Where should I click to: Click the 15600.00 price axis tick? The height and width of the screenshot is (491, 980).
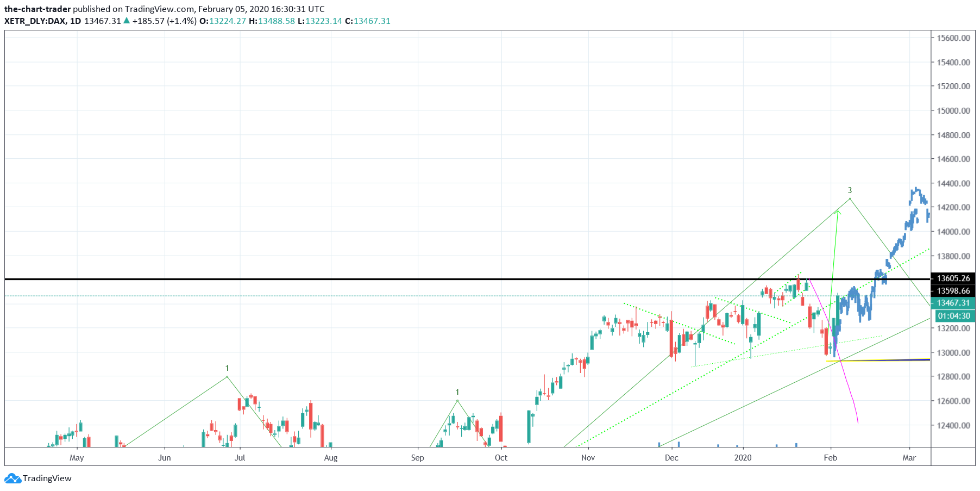(953, 38)
